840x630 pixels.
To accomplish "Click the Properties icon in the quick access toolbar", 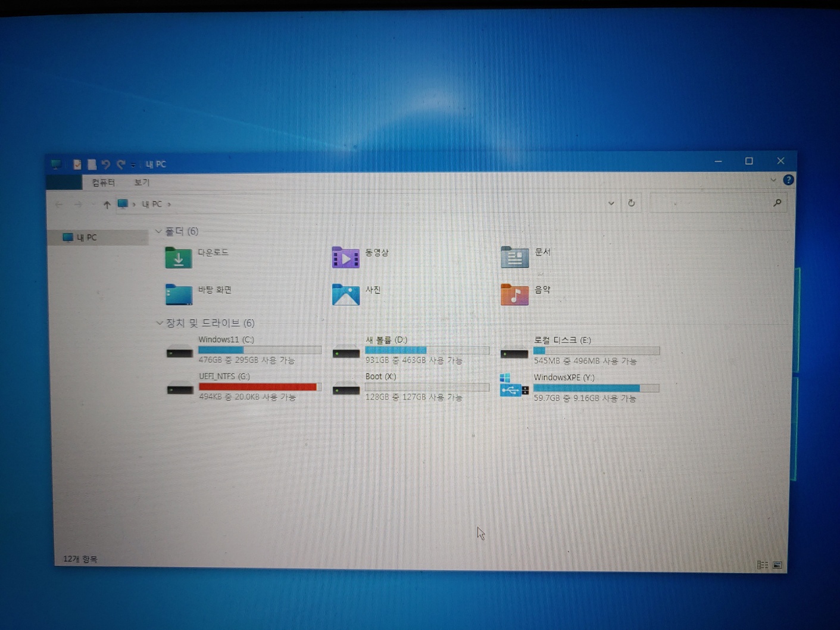I will (77, 164).
